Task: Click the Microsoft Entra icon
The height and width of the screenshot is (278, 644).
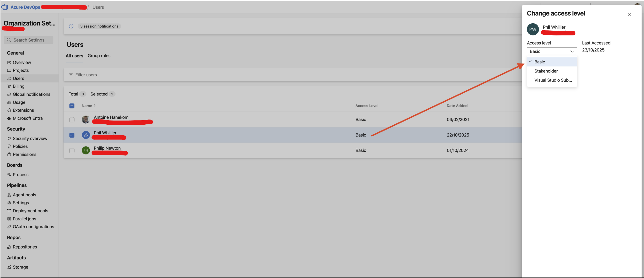Action: point(9,118)
